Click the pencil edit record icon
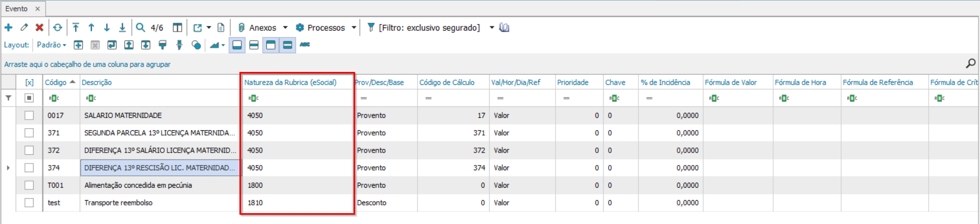This screenshot has height=224, width=980. pyautogui.click(x=24, y=27)
